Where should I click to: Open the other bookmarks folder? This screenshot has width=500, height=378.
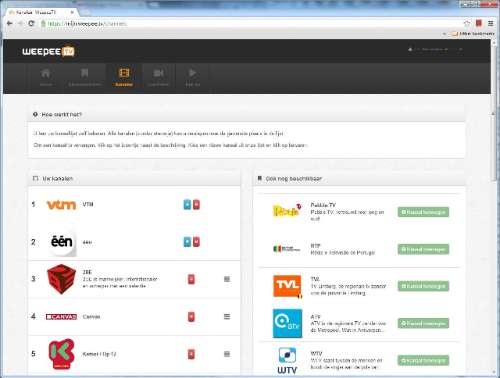click(473, 34)
